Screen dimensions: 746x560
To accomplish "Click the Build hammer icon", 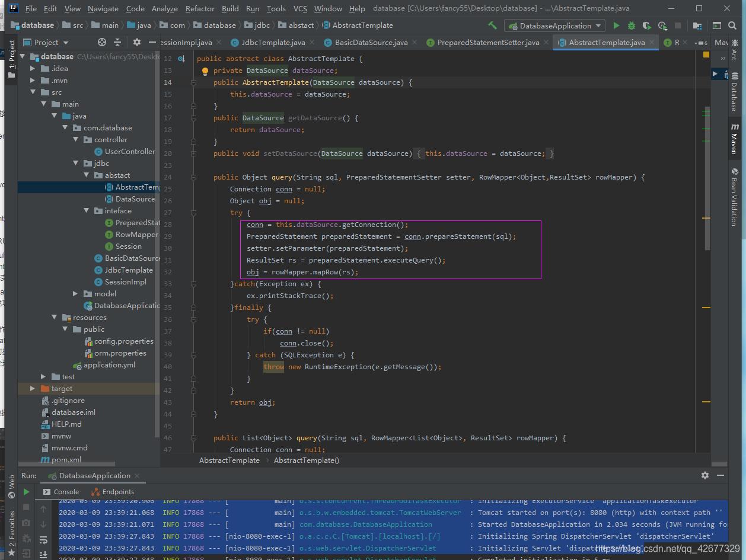I will click(492, 25).
